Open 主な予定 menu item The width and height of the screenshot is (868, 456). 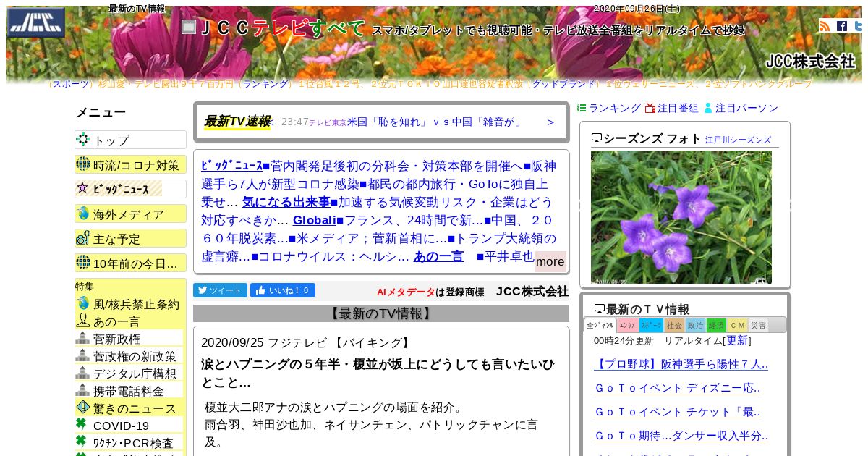pos(130,238)
